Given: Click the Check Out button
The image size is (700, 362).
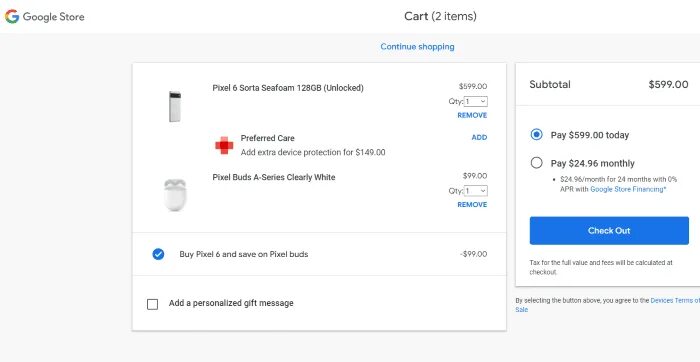Looking at the screenshot, I should pyautogui.click(x=609, y=231).
